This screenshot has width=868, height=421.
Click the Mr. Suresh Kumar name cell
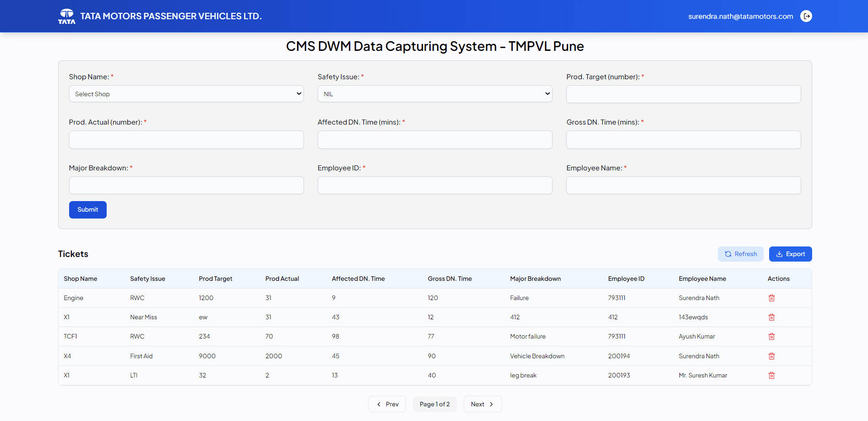coord(703,375)
